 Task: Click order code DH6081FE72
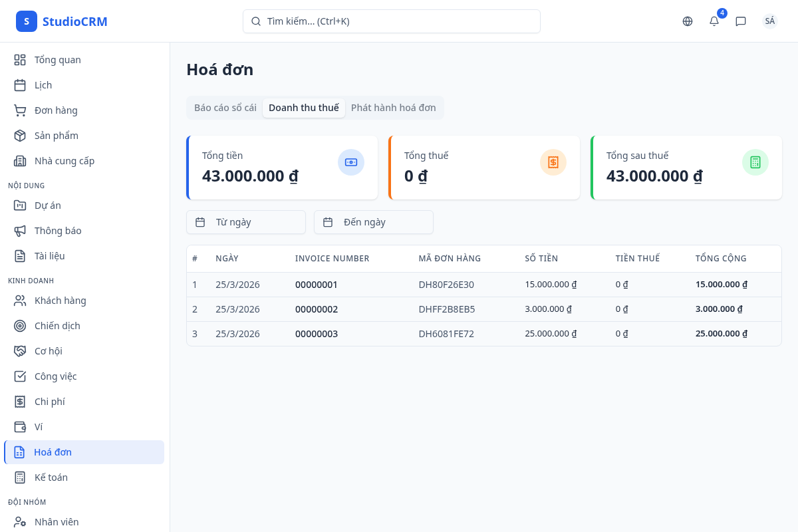click(x=446, y=334)
